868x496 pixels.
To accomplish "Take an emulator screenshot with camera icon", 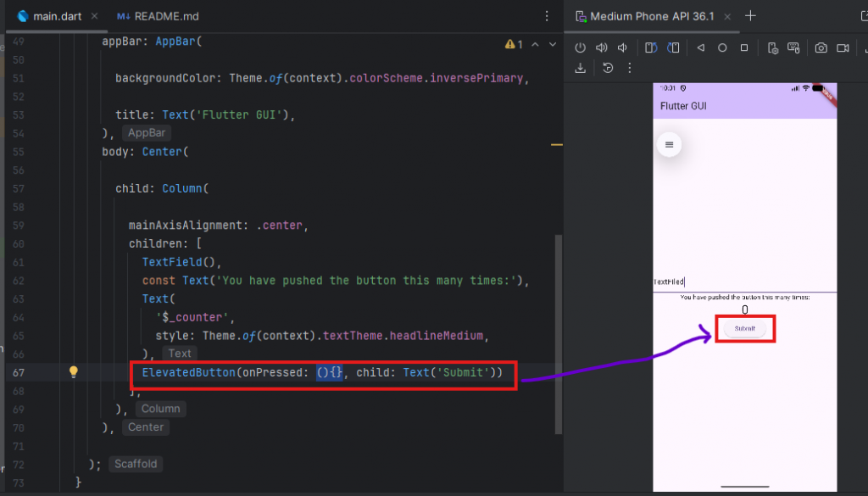I will pos(821,47).
